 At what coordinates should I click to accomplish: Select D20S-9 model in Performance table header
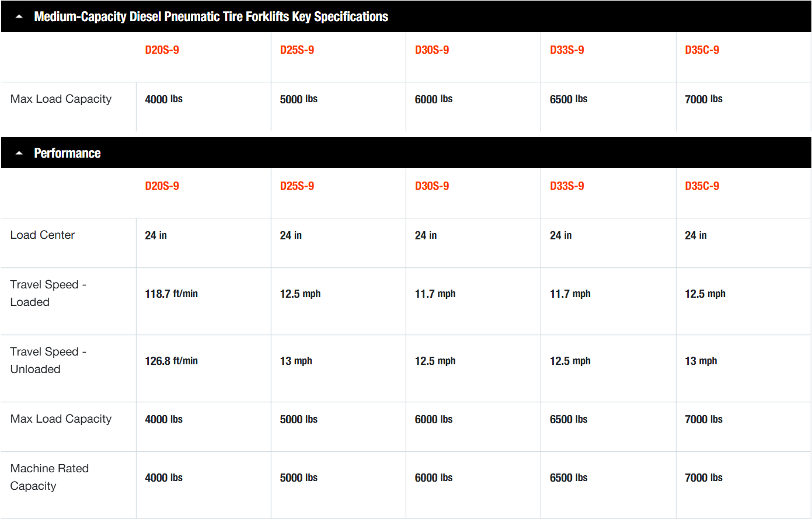coord(162,186)
